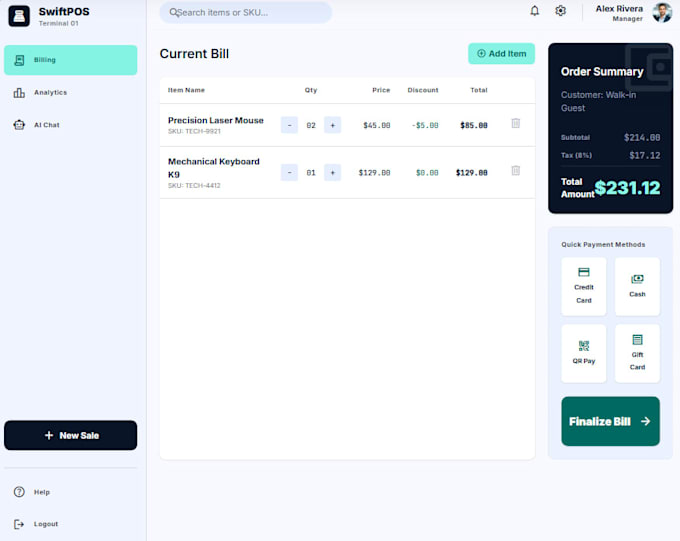Click the Logout arrow icon

[x=19, y=524]
